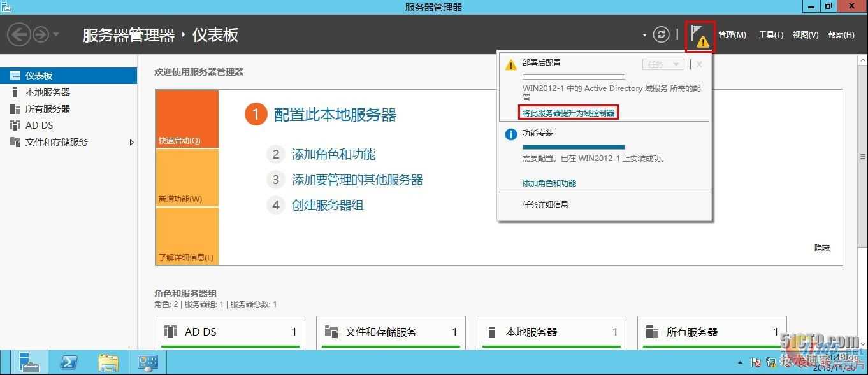The height and width of the screenshot is (375, 868).
Task: Click 添加角色和功能 link in notification panel
Action: click(x=549, y=183)
